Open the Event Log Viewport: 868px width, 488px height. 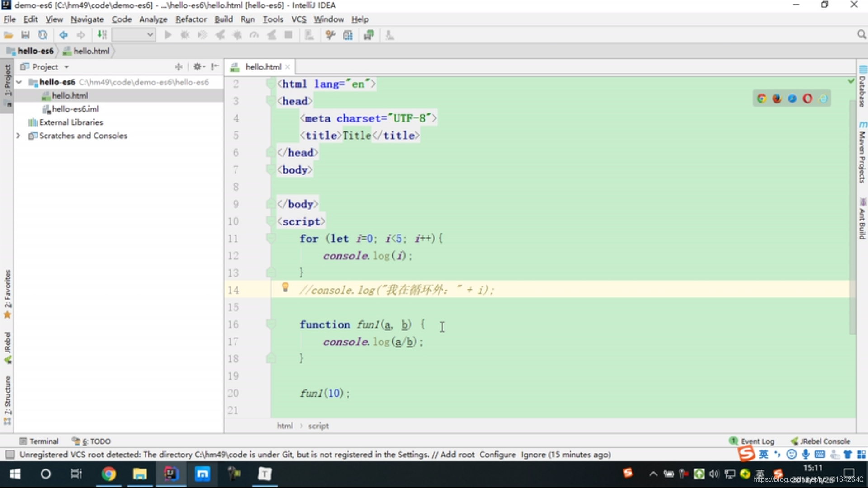coord(752,441)
